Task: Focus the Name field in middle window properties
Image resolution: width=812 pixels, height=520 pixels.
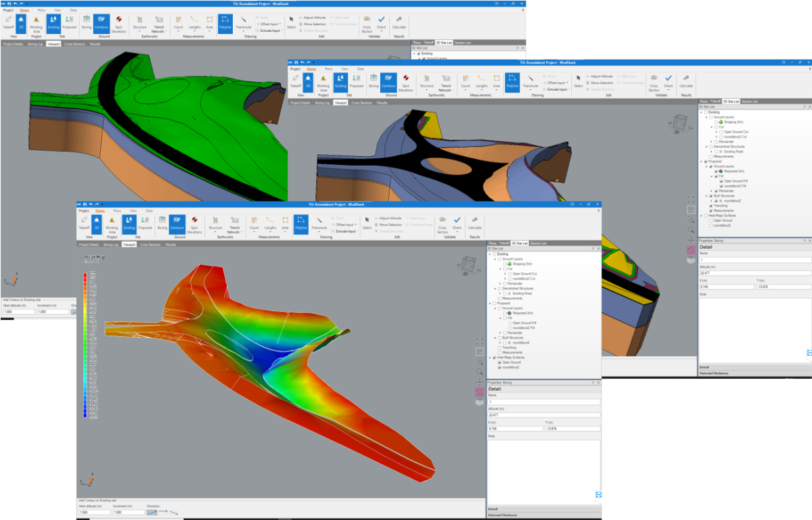Action: 754,260
